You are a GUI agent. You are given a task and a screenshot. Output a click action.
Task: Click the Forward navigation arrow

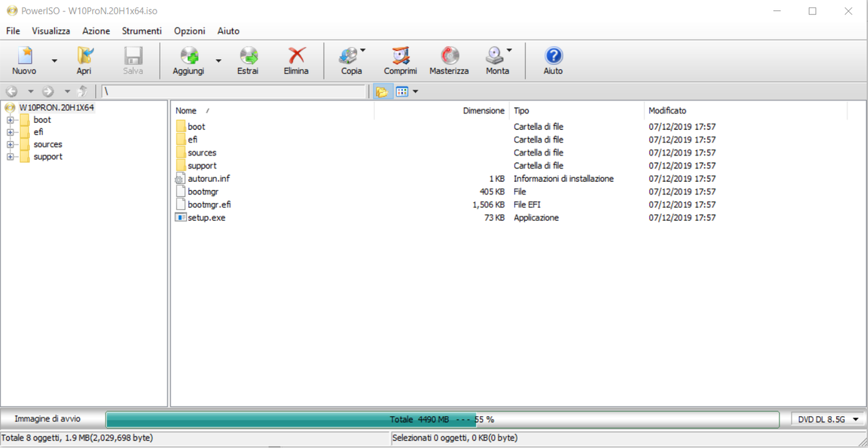(48, 92)
